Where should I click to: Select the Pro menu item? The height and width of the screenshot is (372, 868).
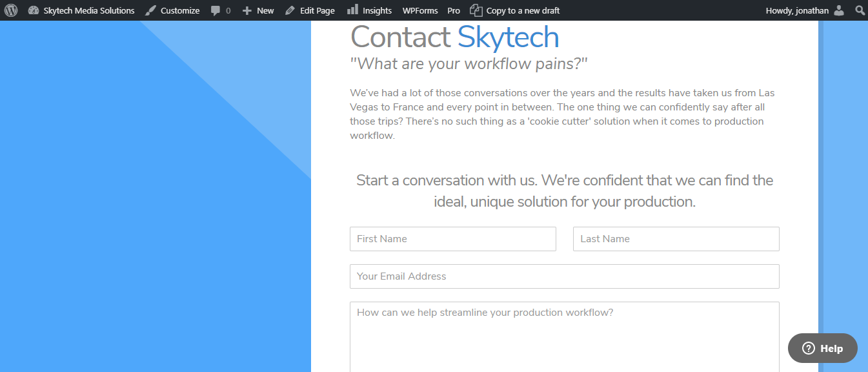pos(454,10)
